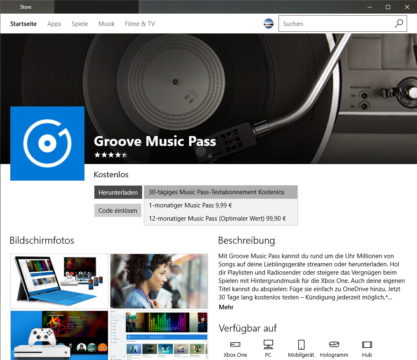The image size is (417, 360).
Task: Click the Bildschirmfotos heading
Action: (x=42, y=240)
